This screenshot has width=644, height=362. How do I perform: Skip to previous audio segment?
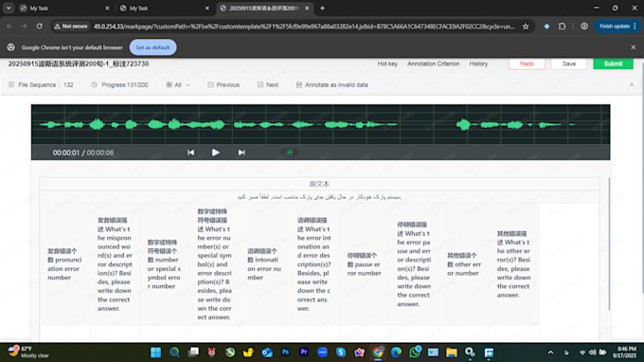[191, 153]
